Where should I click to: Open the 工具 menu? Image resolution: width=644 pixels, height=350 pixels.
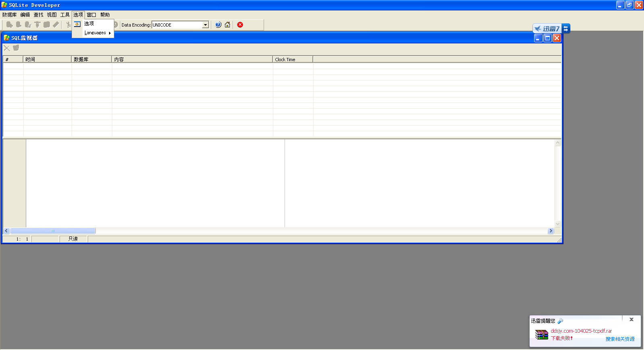coord(65,15)
